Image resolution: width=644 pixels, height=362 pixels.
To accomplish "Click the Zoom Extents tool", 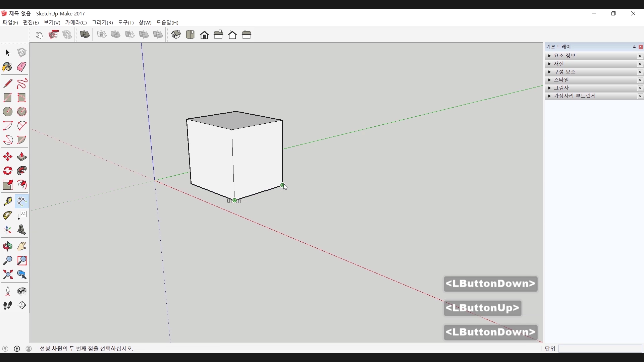I will pyautogui.click(x=7, y=275).
